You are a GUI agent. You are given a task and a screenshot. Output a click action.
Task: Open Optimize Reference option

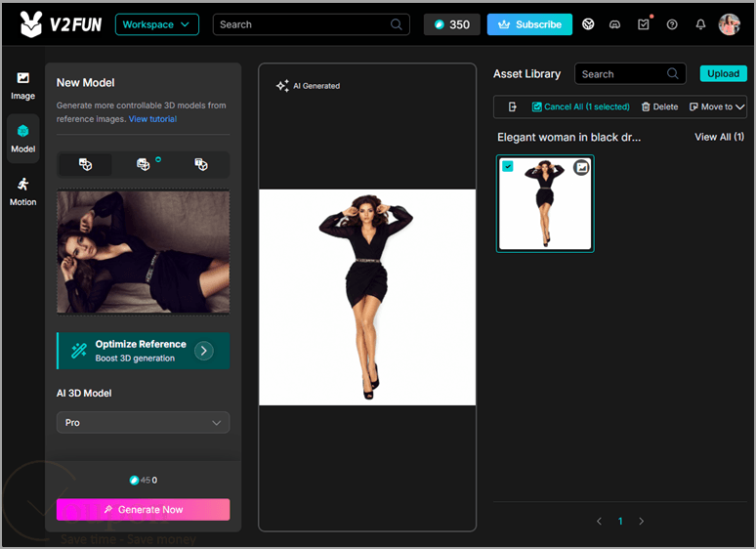[x=144, y=351]
